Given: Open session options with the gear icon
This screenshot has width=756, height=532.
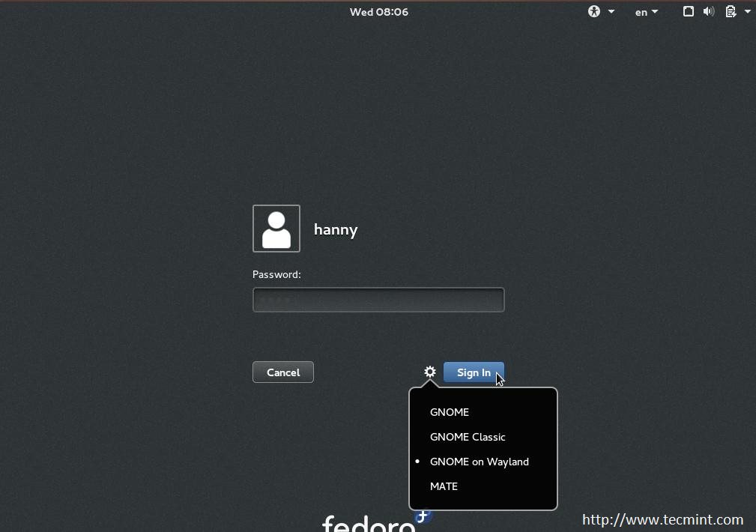Looking at the screenshot, I should pos(429,372).
